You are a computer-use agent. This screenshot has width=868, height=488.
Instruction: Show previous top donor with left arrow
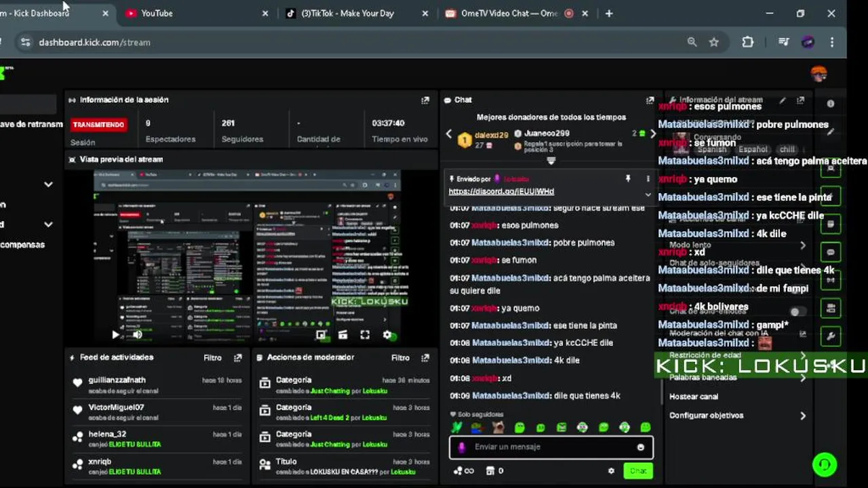tap(448, 134)
